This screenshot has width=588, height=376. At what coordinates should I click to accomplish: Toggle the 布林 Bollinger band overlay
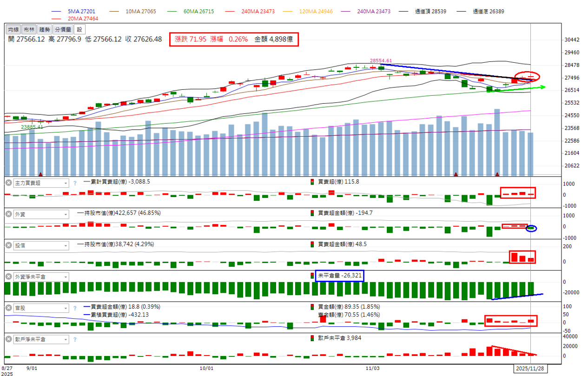point(29,30)
